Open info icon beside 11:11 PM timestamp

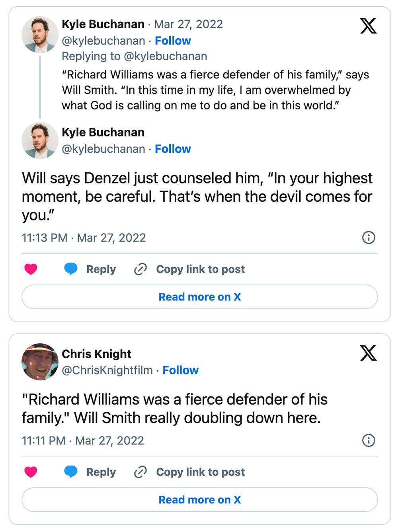click(x=369, y=440)
